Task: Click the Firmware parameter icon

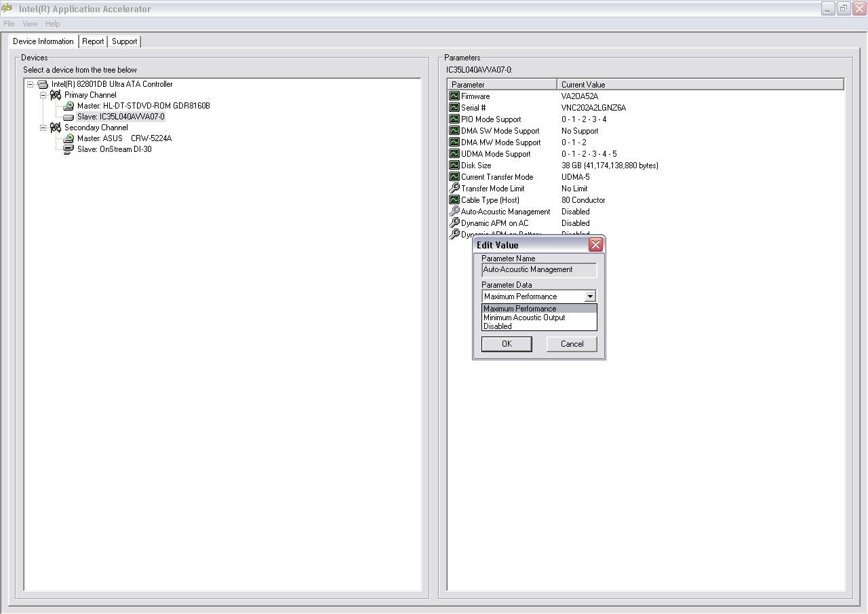Action: click(454, 96)
